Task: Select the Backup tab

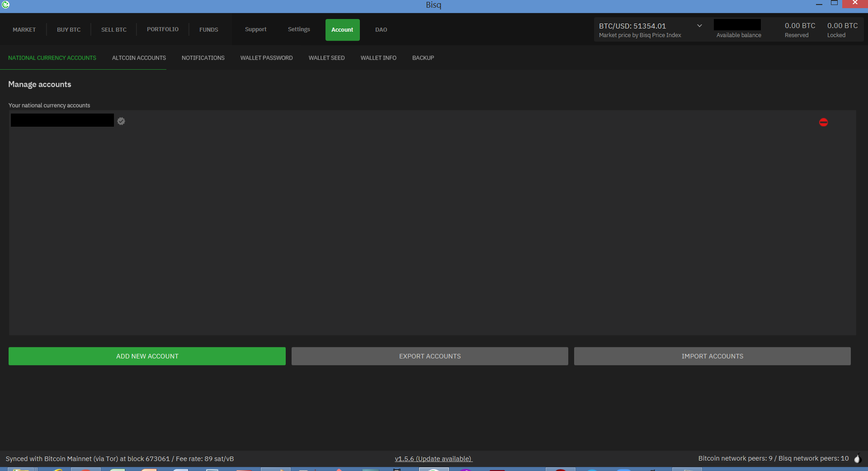Action: point(423,58)
